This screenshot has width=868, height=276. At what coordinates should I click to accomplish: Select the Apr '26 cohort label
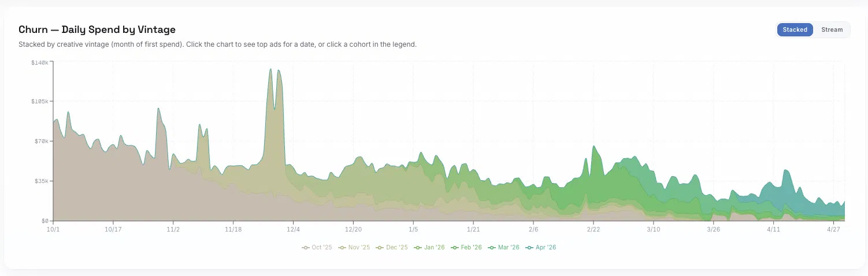[x=546, y=248]
